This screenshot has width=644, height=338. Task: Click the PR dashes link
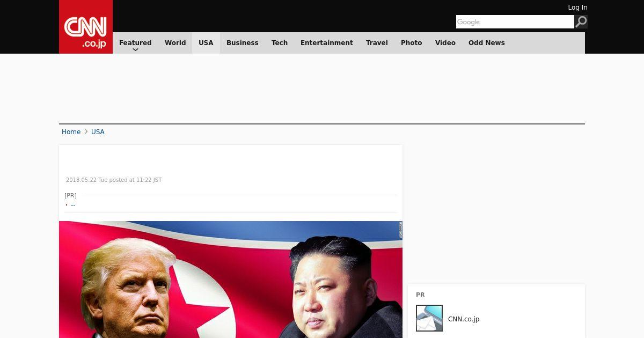pos(73,204)
